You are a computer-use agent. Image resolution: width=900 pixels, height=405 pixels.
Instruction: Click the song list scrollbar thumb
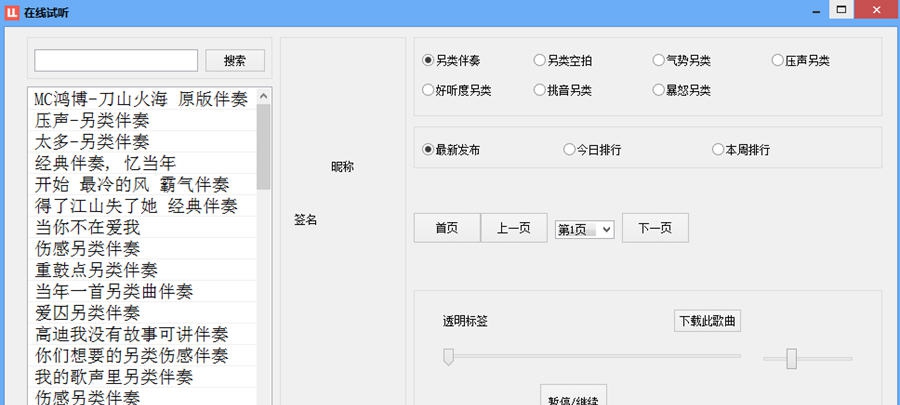pyautogui.click(x=263, y=147)
